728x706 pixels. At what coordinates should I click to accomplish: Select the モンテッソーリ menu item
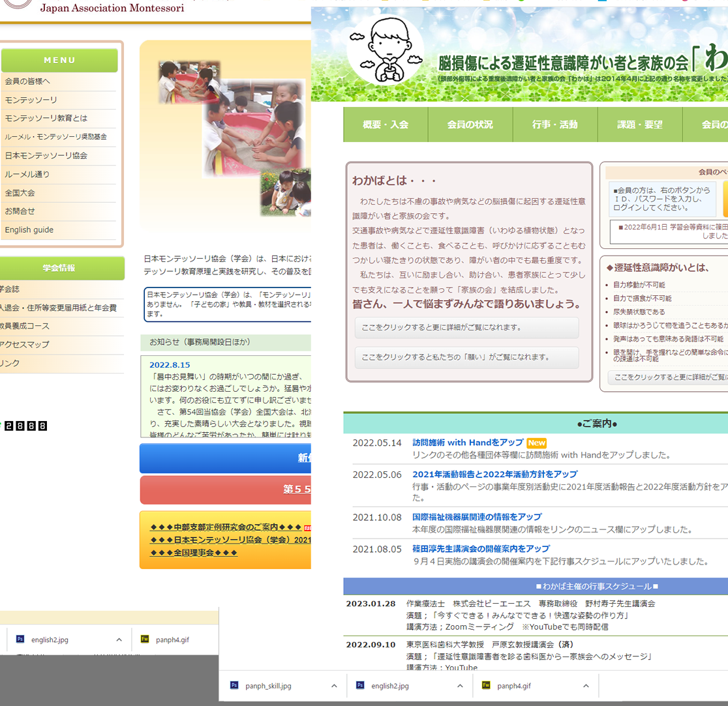(59, 100)
